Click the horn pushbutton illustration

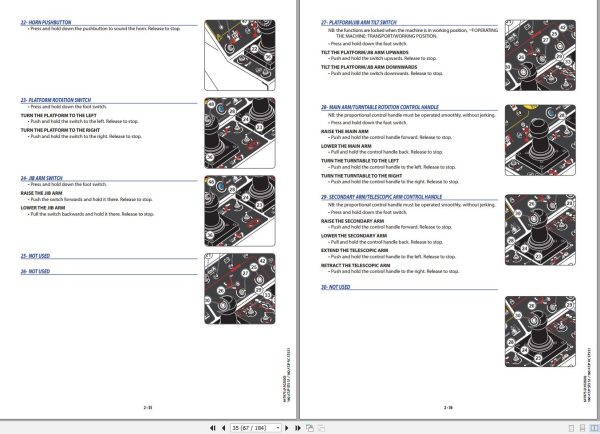tap(240, 55)
